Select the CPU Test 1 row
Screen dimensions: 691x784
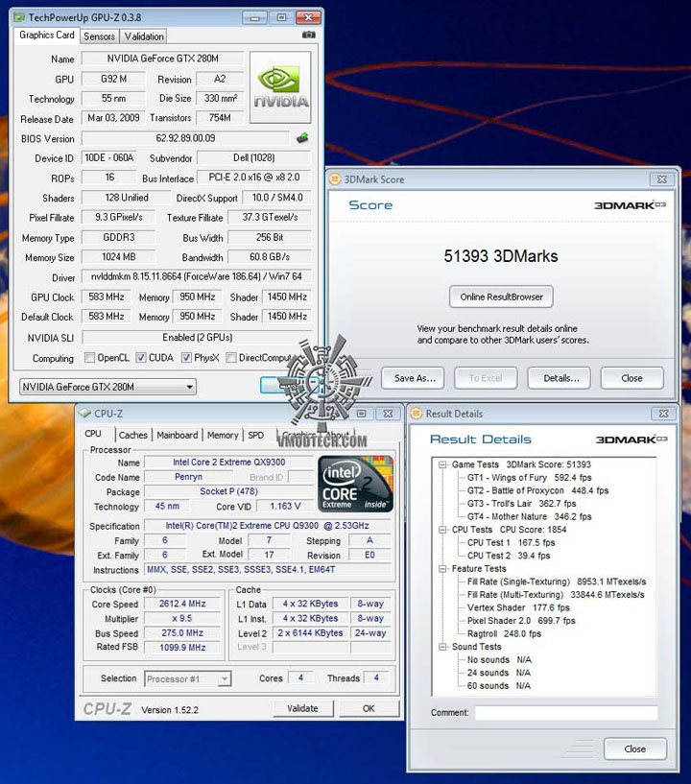click(511, 542)
